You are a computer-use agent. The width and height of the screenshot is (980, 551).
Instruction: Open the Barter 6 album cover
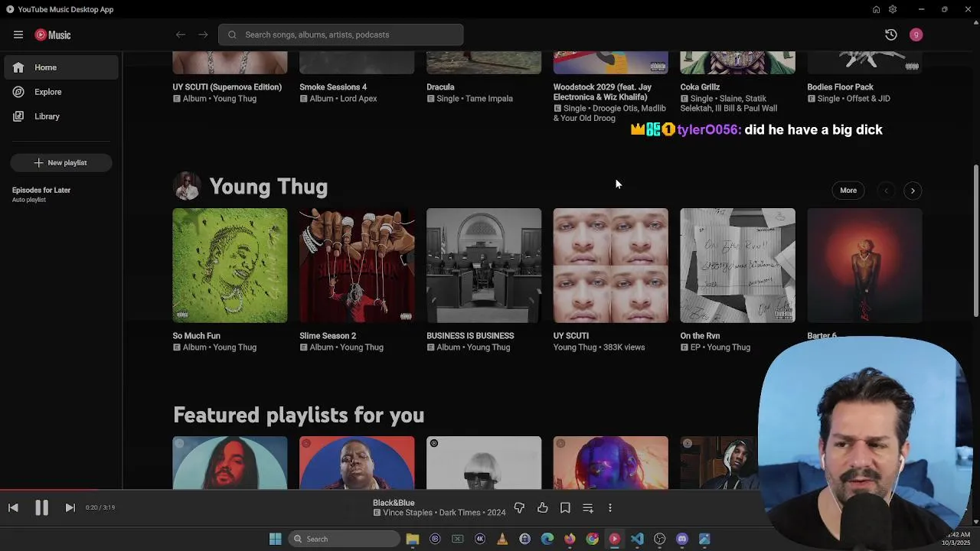click(x=864, y=266)
